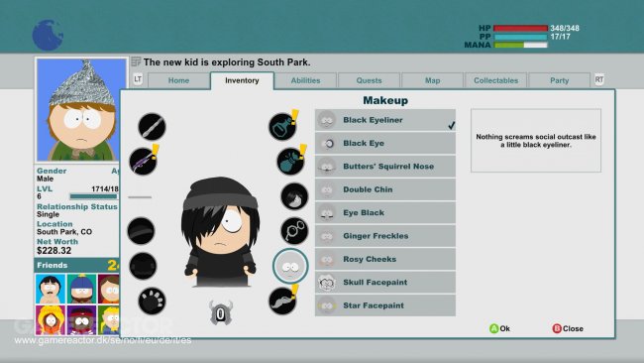Go to the Quests tab

[x=369, y=80]
